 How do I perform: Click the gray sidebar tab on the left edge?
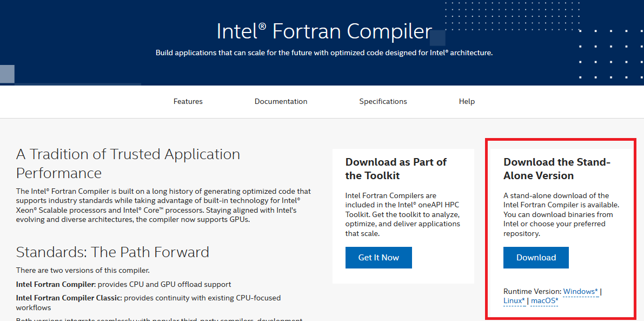click(x=6, y=74)
